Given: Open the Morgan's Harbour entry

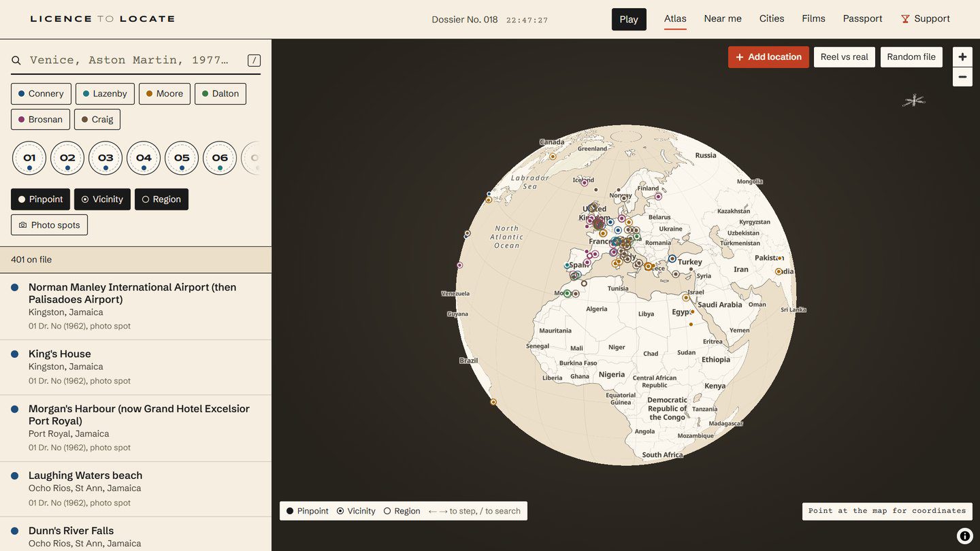Looking at the screenshot, I should tap(135, 428).
